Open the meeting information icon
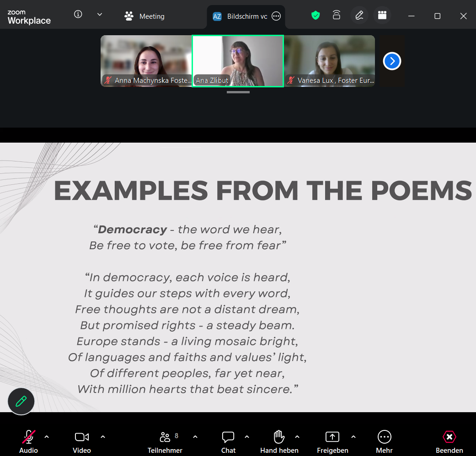The image size is (476, 456). pos(78,14)
